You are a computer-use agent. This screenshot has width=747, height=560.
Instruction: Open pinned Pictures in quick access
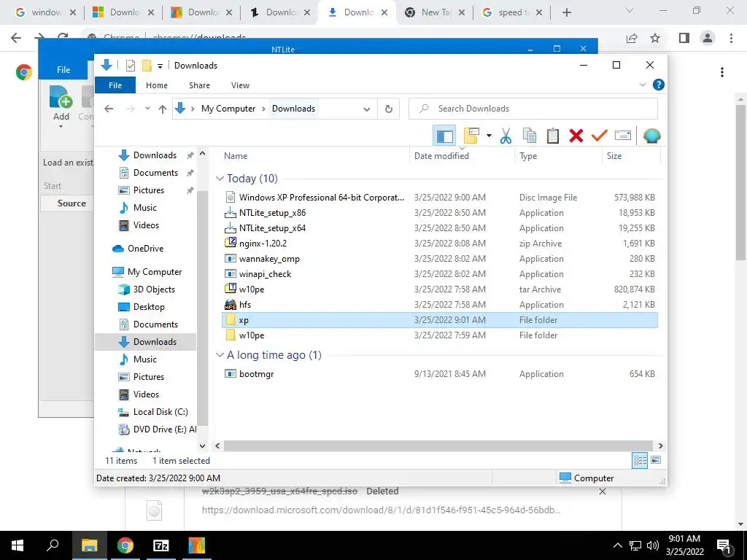[149, 190]
